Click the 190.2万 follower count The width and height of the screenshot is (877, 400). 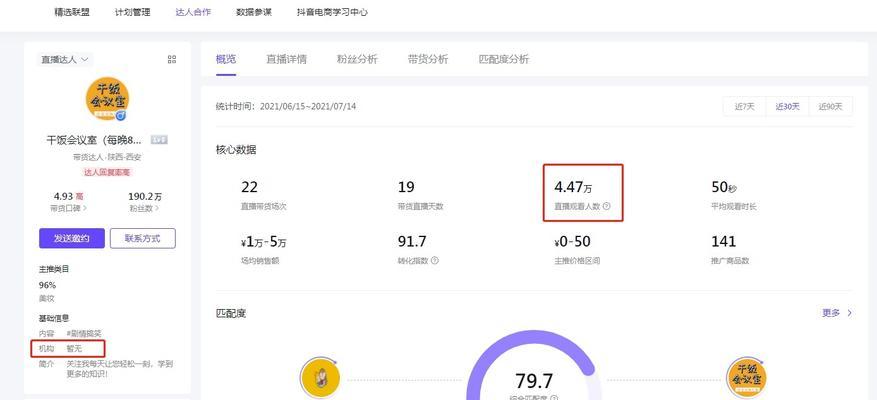[x=145, y=196]
